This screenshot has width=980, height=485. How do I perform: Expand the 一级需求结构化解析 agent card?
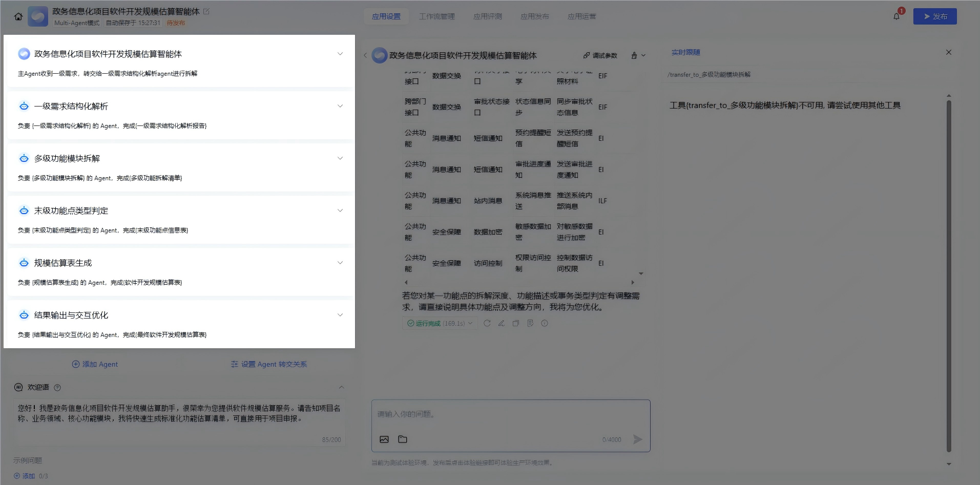tap(340, 106)
